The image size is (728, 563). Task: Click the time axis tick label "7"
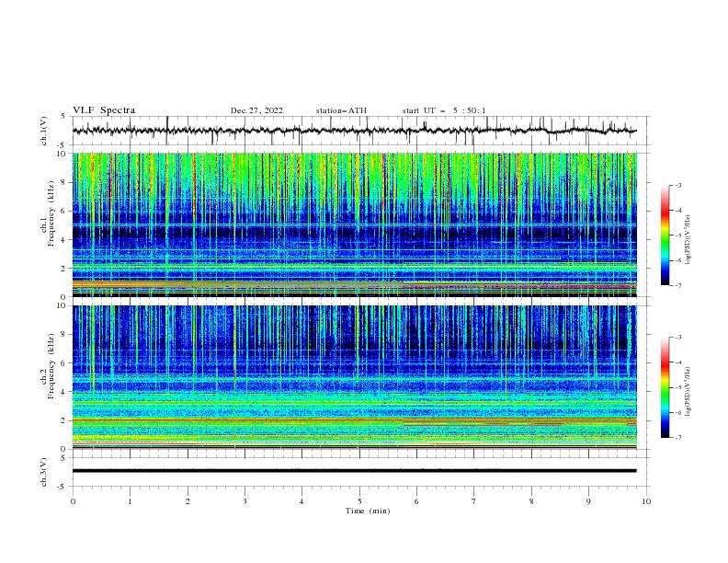coord(474,501)
